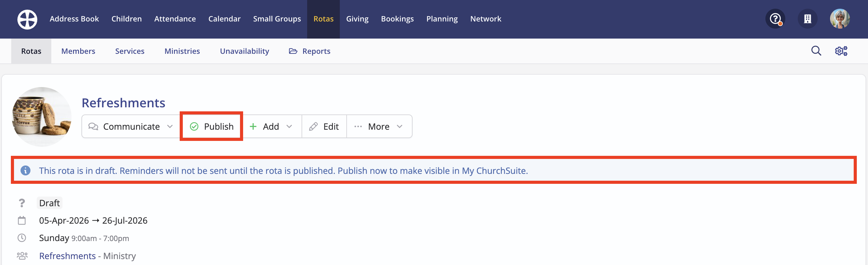Open the Ministries tab
The width and height of the screenshot is (868, 265).
(182, 51)
